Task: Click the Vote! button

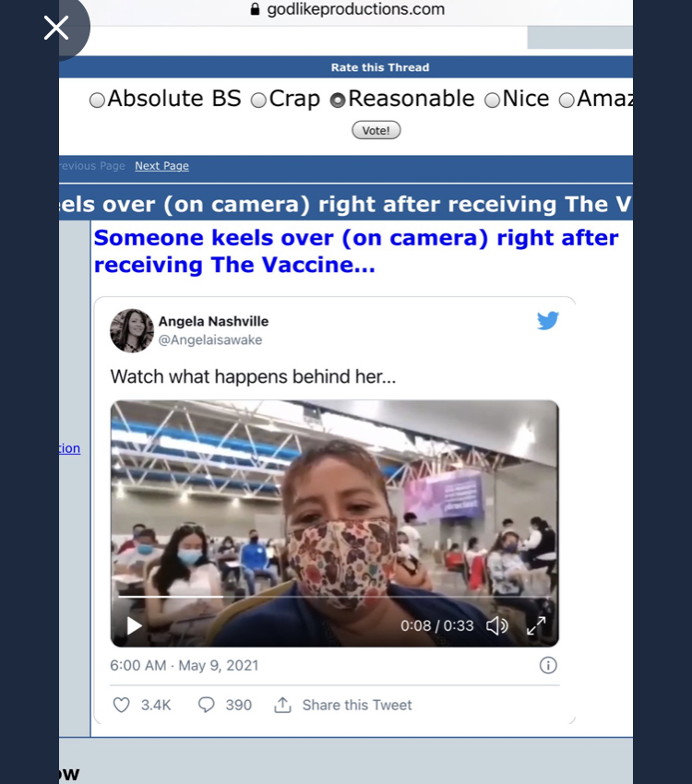Action: 376,130
